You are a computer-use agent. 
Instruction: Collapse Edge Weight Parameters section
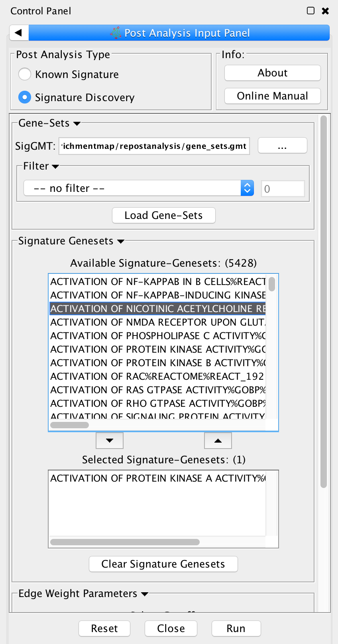(x=145, y=594)
